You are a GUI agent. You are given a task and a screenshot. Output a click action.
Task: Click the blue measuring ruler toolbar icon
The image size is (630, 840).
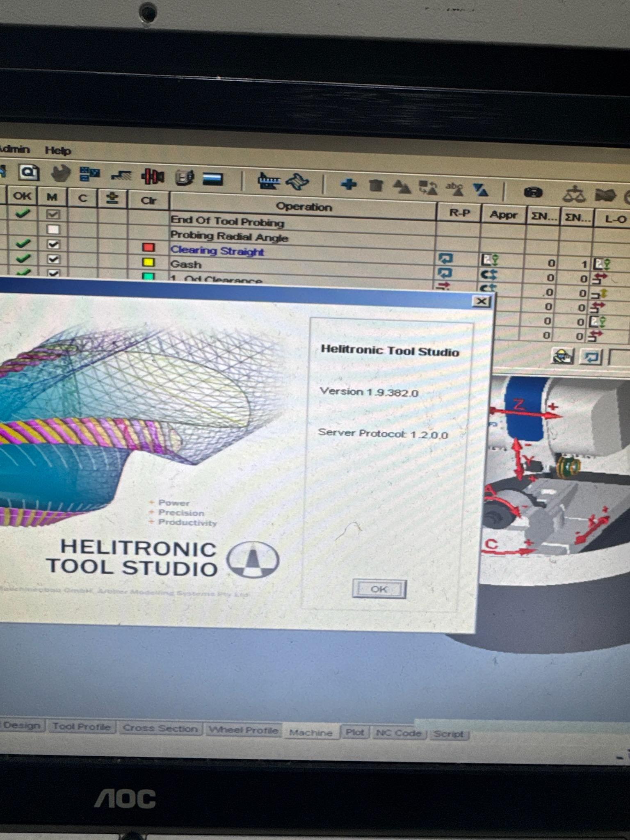click(x=269, y=181)
